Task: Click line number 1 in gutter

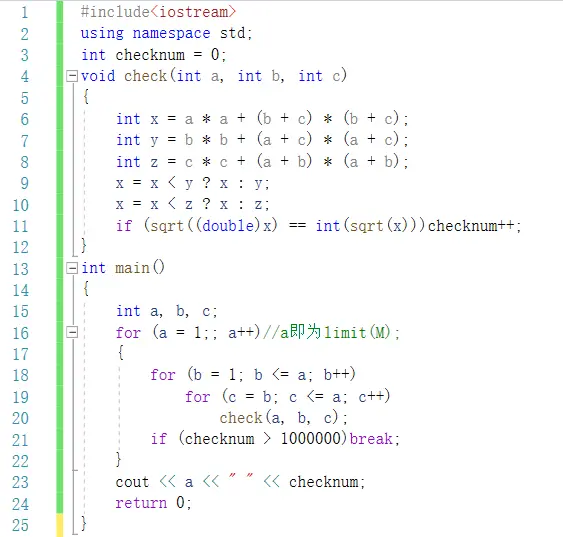Action: point(24,13)
